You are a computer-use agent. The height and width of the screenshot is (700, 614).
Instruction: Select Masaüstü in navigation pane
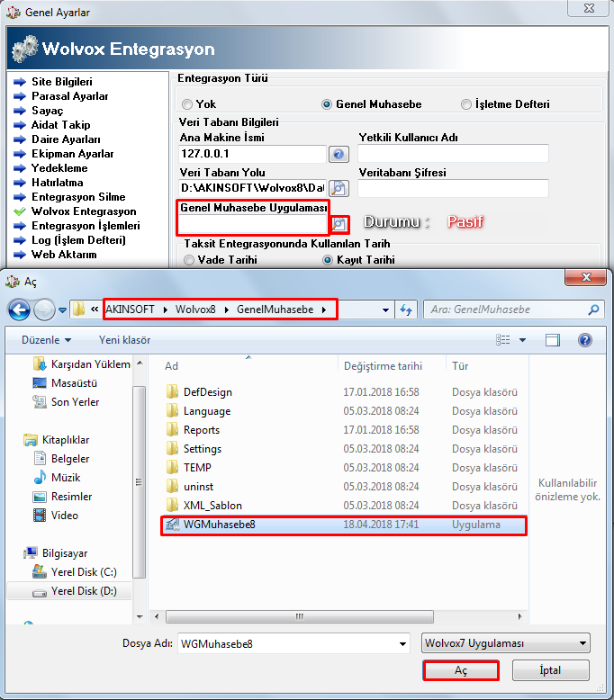coord(65,383)
